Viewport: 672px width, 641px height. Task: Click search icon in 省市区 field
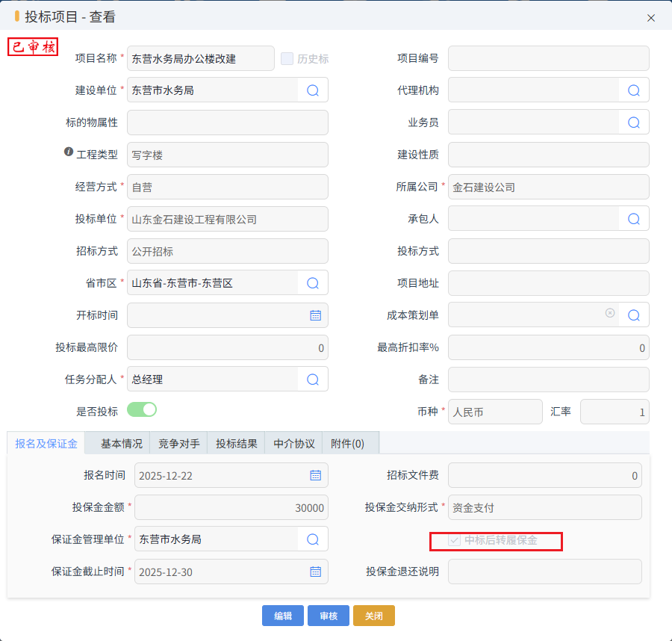tap(313, 283)
